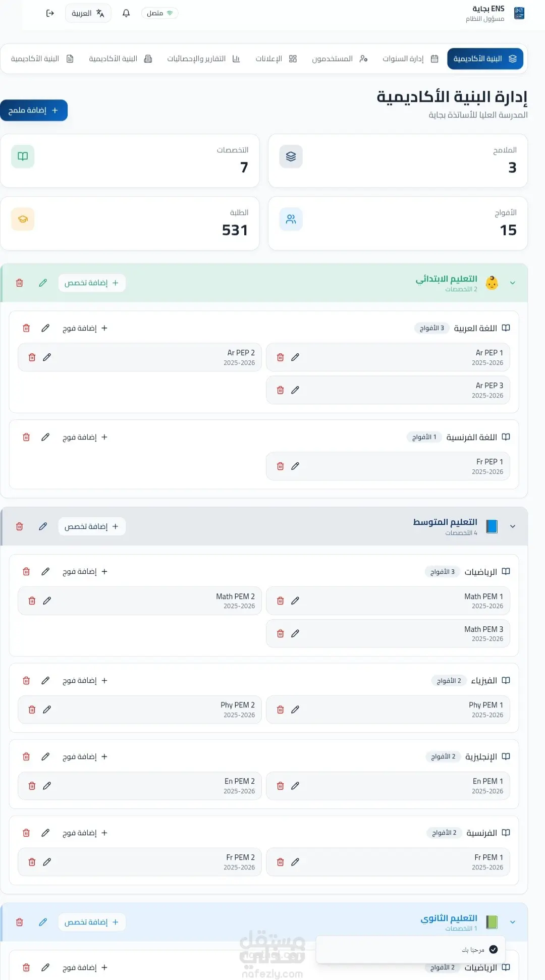The image size is (545, 980).
Task: Edit the Ar PEP 3 group
Action: coord(295,390)
